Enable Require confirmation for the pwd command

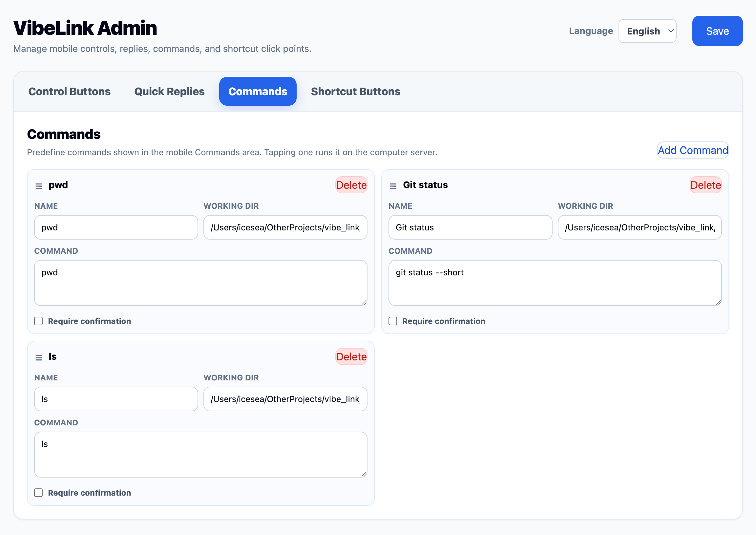[38, 321]
